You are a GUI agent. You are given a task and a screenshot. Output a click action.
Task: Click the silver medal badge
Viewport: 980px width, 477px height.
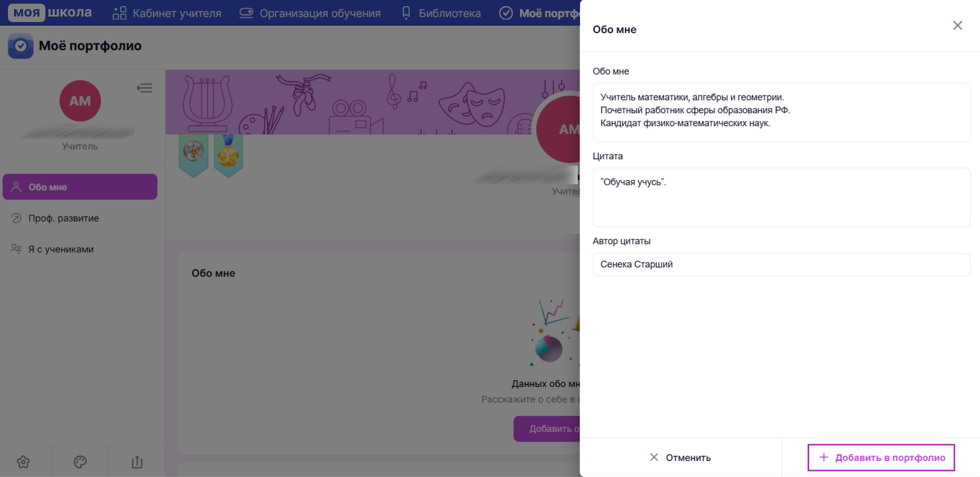tap(194, 156)
